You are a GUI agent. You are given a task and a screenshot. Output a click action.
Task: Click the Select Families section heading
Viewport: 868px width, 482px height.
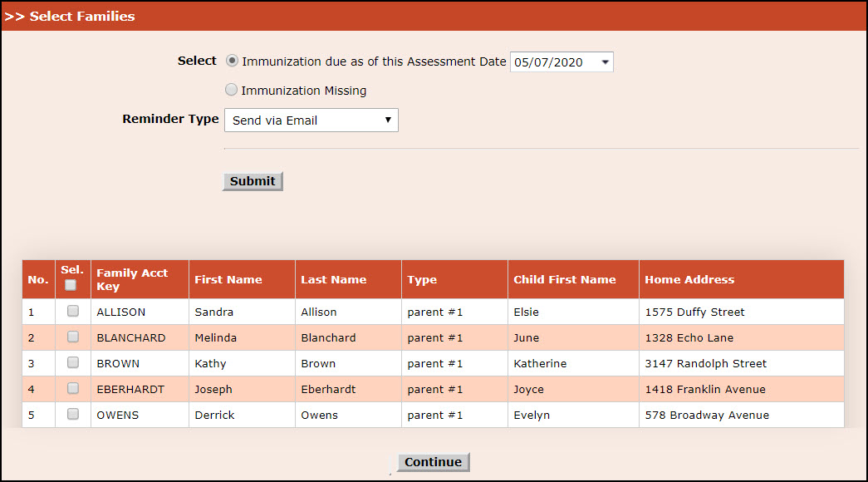pyautogui.click(x=81, y=17)
